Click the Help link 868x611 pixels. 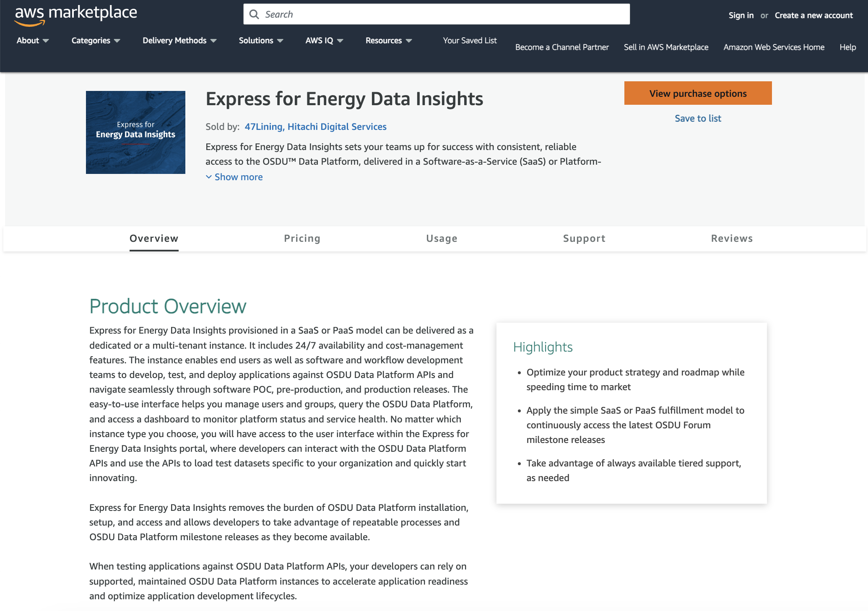click(x=847, y=47)
